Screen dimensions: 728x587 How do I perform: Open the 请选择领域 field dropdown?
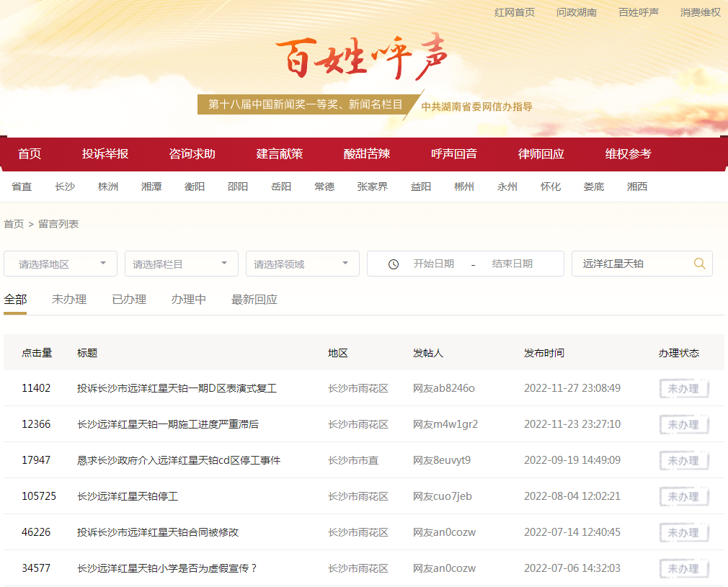click(302, 264)
